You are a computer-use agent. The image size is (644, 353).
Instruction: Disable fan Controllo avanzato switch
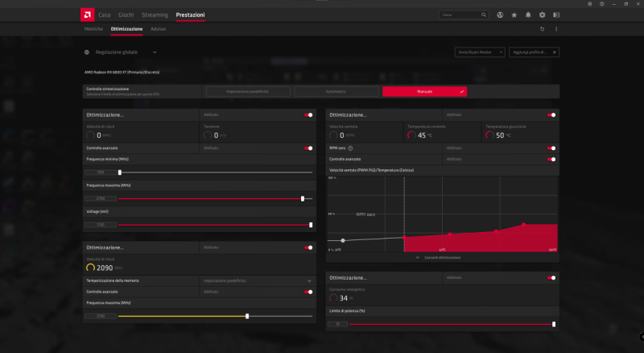click(551, 159)
